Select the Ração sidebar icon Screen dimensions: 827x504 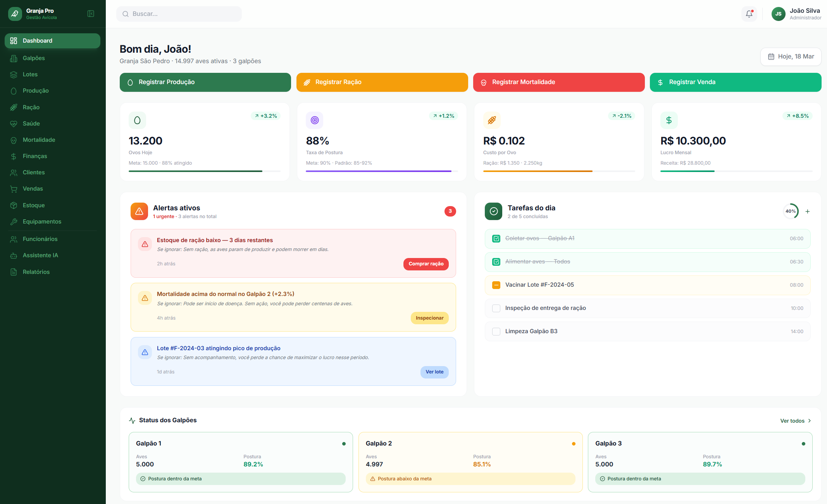(x=13, y=107)
